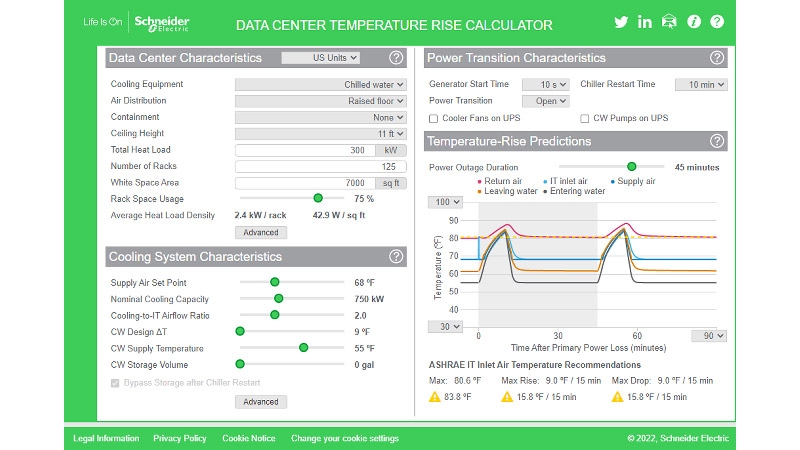Image resolution: width=800 pixels, height=450 pixels.
Task: Click the Nominal Cooling Capacity slider handle
Action: tap(279, 298)
